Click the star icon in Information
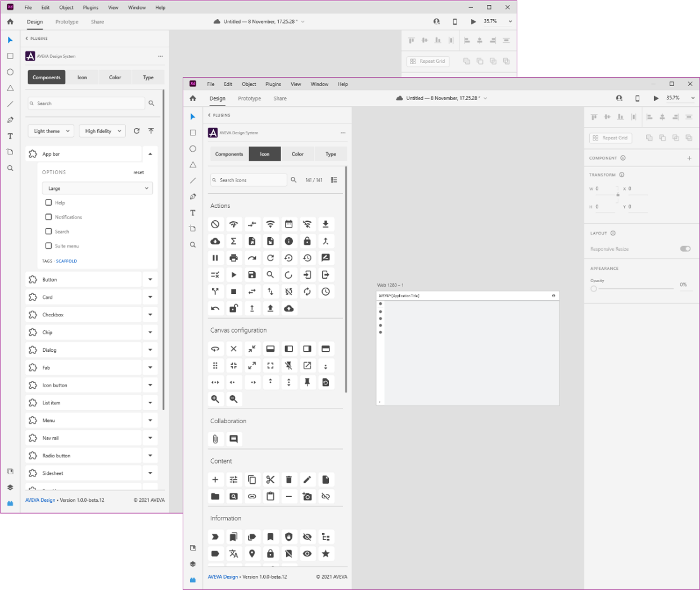Screen dimensions: 700x590 tap(326, 553)
